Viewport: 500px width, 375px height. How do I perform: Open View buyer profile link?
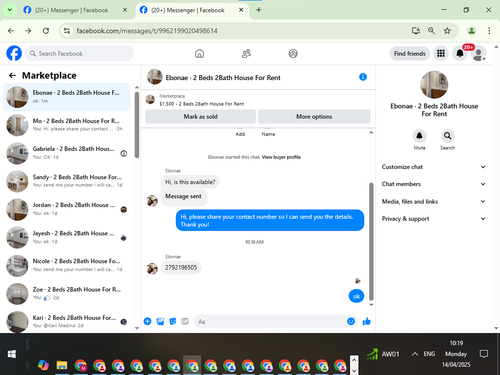[281, 157]
